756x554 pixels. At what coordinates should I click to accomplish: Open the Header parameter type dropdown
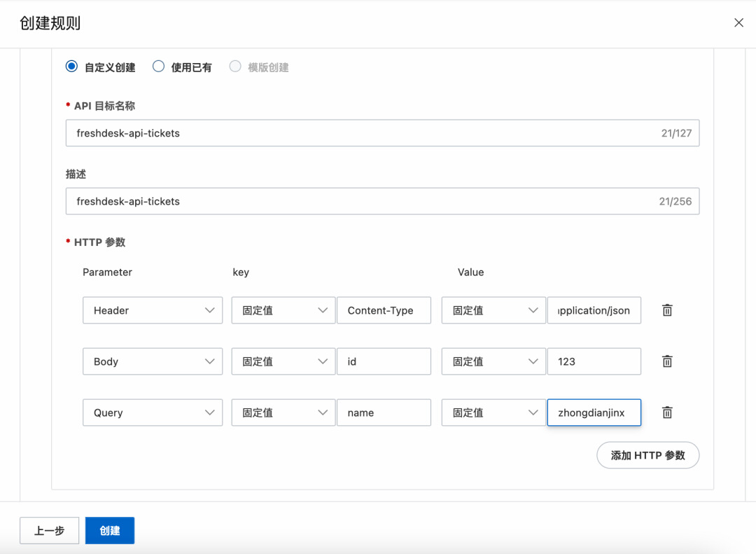tap(153, 310)
